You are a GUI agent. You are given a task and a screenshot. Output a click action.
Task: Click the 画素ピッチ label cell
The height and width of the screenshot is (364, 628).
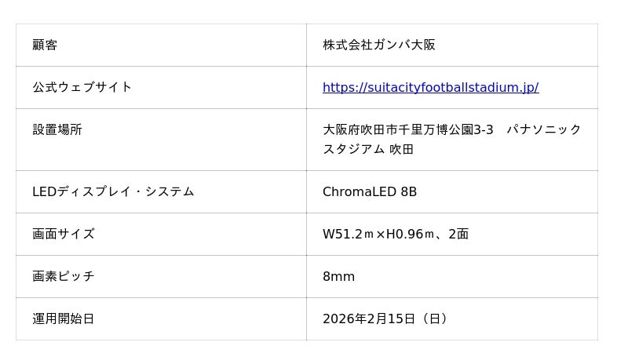[x=64, y=276]
